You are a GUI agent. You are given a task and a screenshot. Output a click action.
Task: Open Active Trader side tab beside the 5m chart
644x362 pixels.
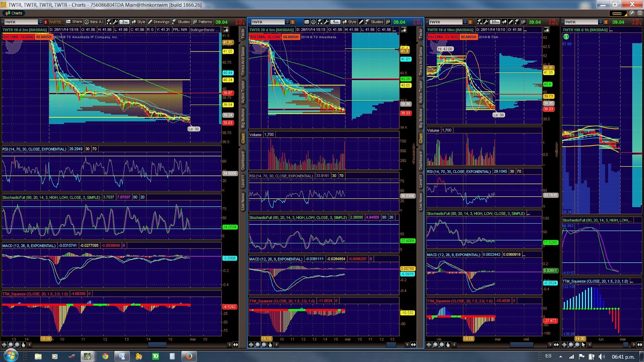(x=421, y=92)
